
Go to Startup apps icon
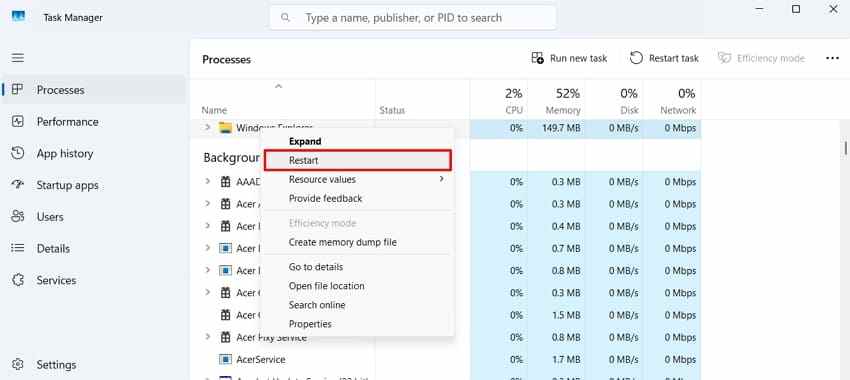[18, 185]
